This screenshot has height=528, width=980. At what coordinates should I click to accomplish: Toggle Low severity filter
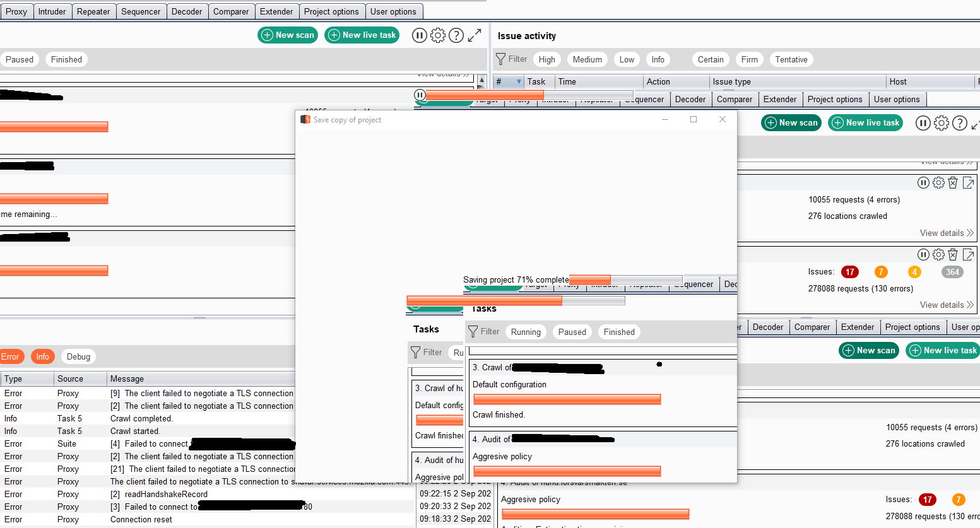(627, 59)
